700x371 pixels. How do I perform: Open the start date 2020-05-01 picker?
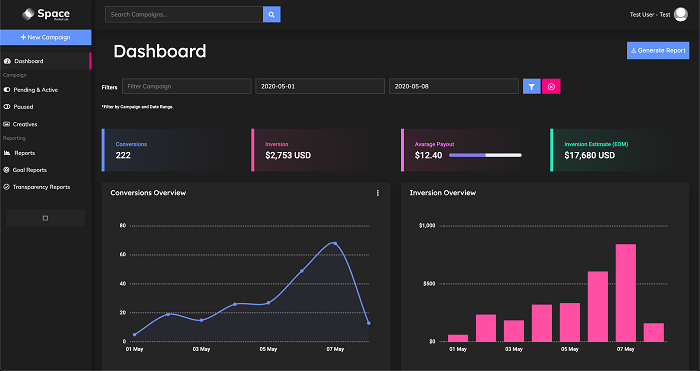coord(320,86)
